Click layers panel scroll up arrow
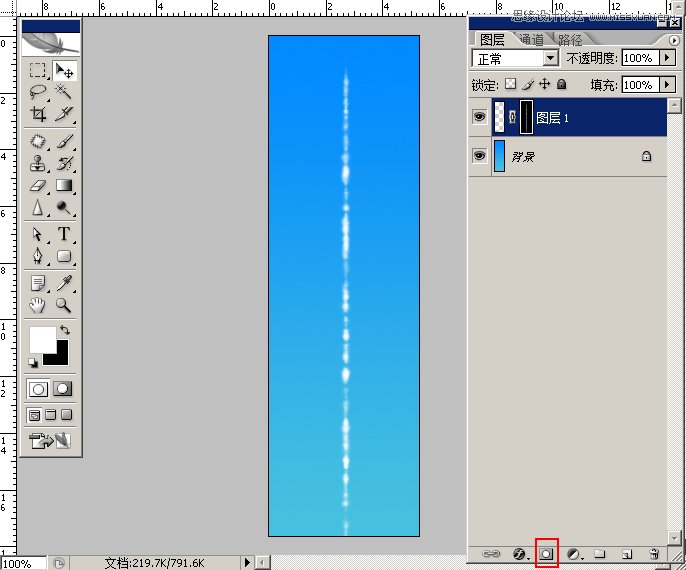Viewport: 686px width, 570px height. pyautogui.click(x=674, y=105)
